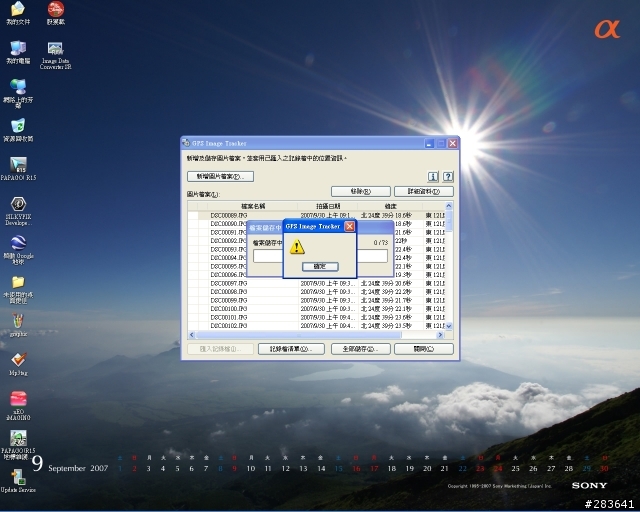Open the Google Earth desktop icon
640x512 pixels.
[18, 250]
